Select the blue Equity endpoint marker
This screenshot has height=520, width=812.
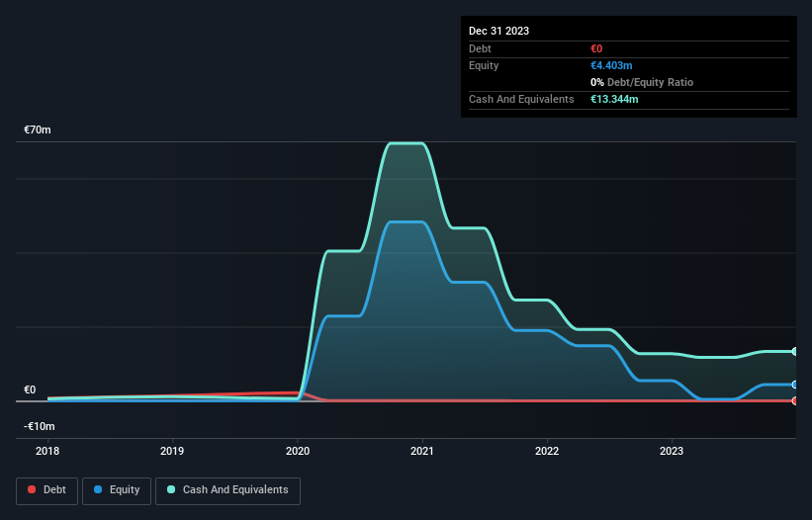pos(795,385)
